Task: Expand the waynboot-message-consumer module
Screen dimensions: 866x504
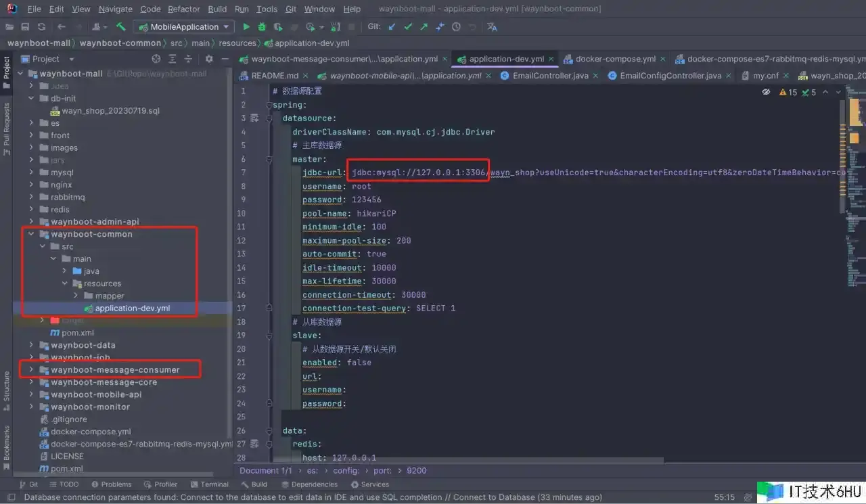Action: pyautogui.click(x=31, y=370)
